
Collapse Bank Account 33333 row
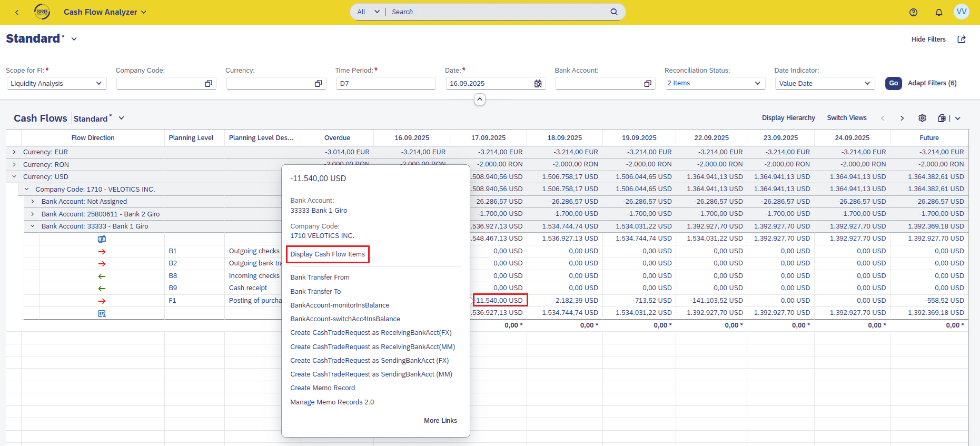click(x=33, y=226)
